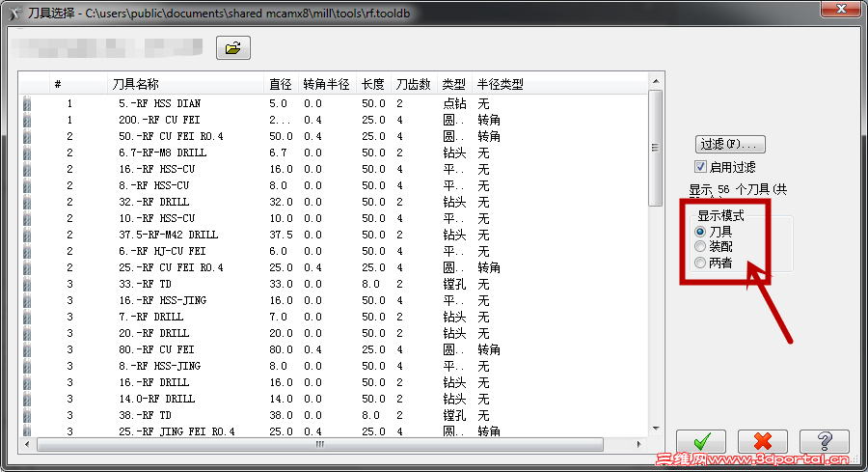Click tool icon of 6.7-RF-M8 DRILL row
868x472 pixels.
coord(27,153)
